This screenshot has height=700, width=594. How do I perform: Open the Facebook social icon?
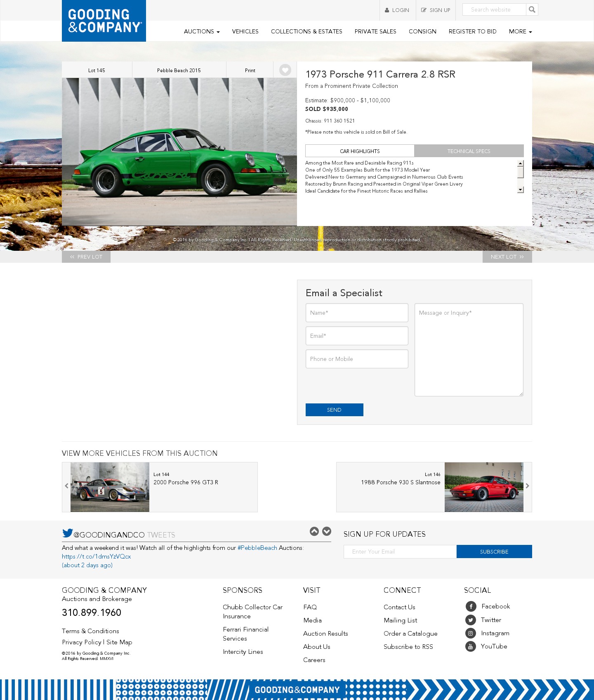pos(471,606)
